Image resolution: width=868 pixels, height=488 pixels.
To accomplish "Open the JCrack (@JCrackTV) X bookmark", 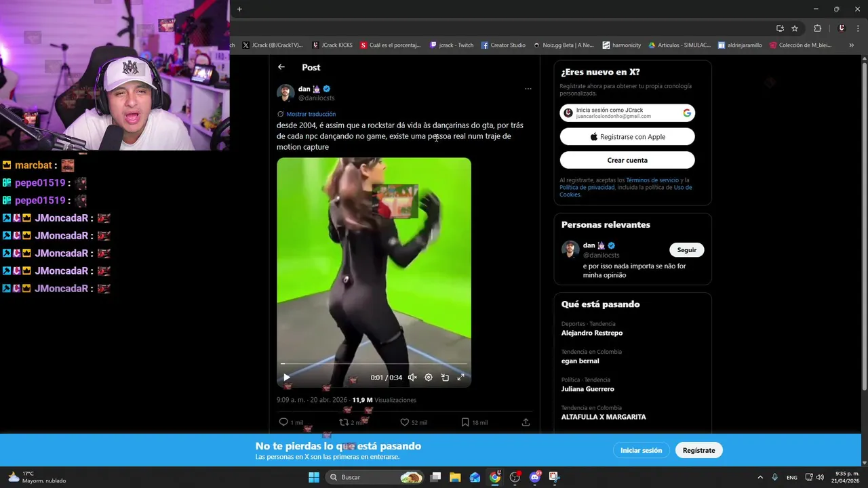I will (x=273, y=45).
